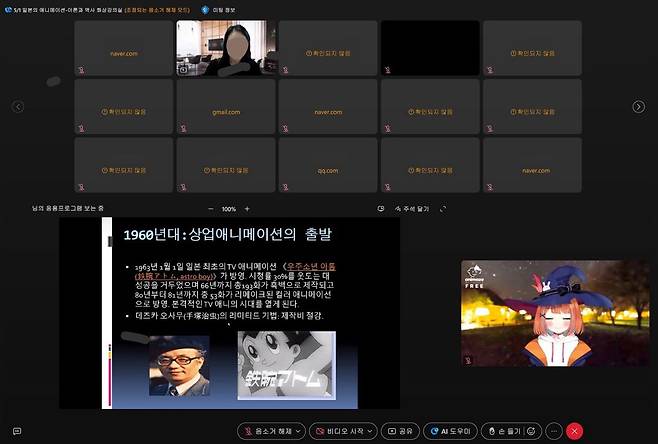The height and width of the screenshot is (444, 658).
Task: Click the Share (공유) button
Action: 400,431
